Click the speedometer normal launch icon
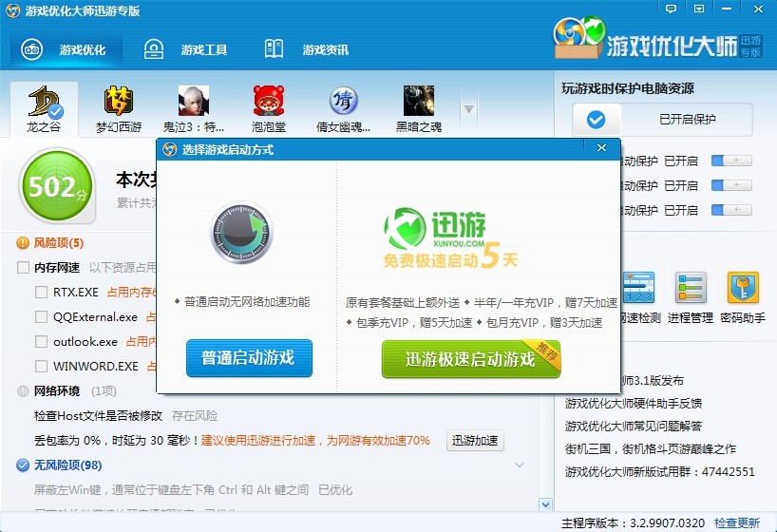777x532 pixels. coord(242,232)
